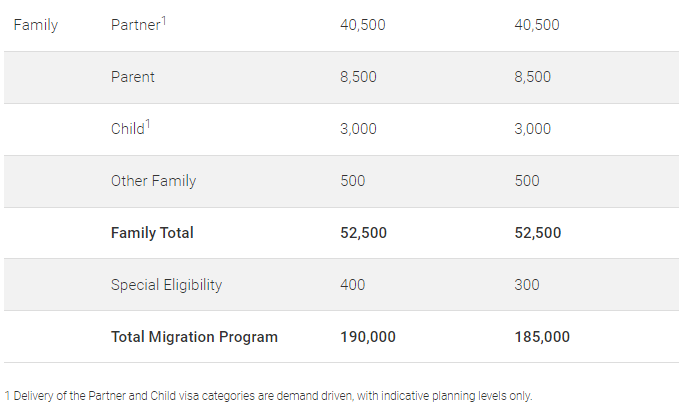This screenshot has width=679, height=419.
Task: Select the 190,000 total migration figure
Action: (x=368, y=337)
